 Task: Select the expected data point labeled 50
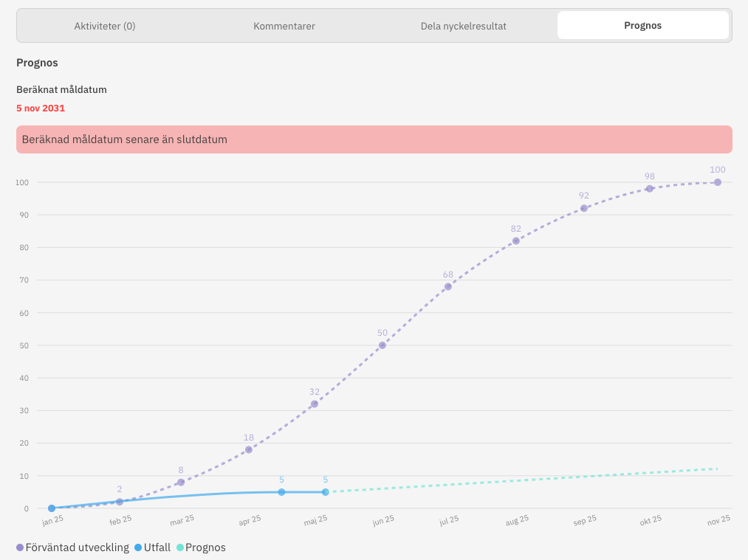point(382,345)
